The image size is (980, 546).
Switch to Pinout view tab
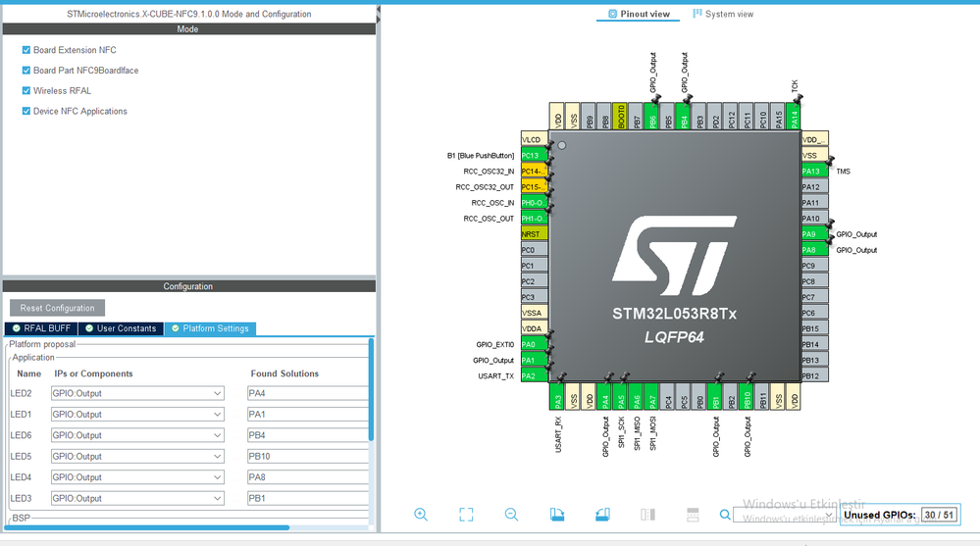638,14
